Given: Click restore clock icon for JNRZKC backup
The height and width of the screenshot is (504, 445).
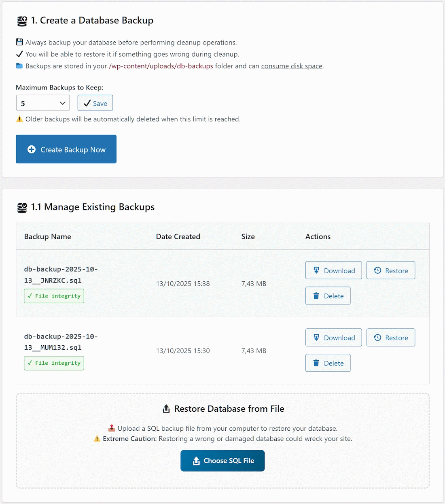Looking at the screenshot, I should point(377,270).
